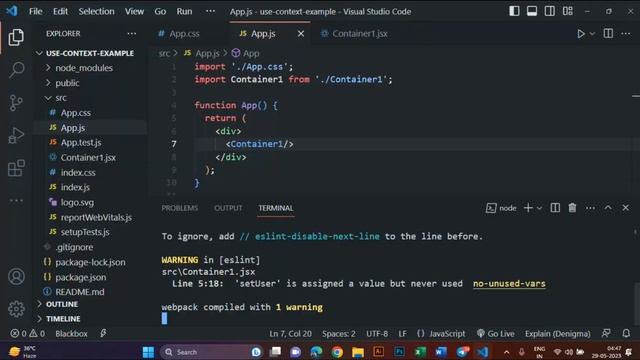The image size is (640, 360).
Task: Open the File menu
Action: [36, 11]
